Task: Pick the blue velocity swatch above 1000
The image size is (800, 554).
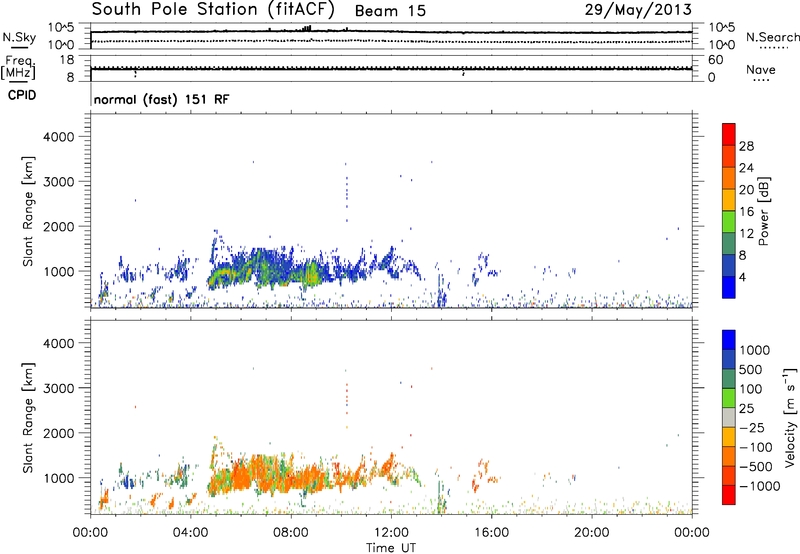Action: tap(729, 340)
